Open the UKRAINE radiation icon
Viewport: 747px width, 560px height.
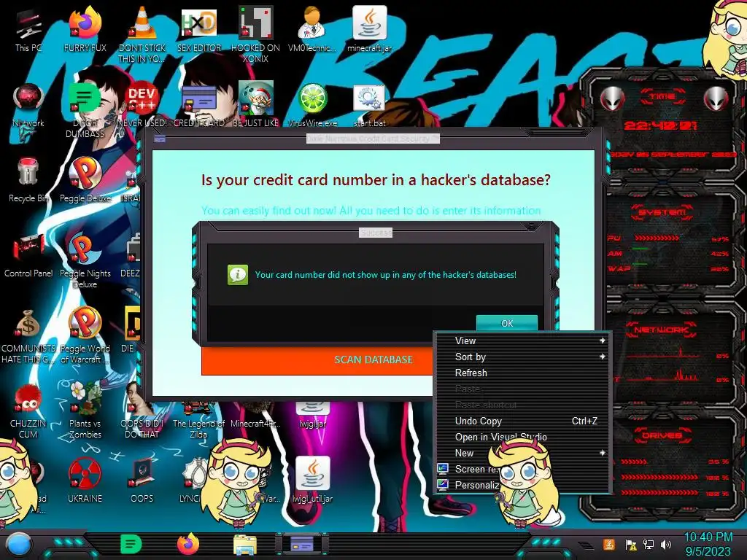tap(85, 480)
